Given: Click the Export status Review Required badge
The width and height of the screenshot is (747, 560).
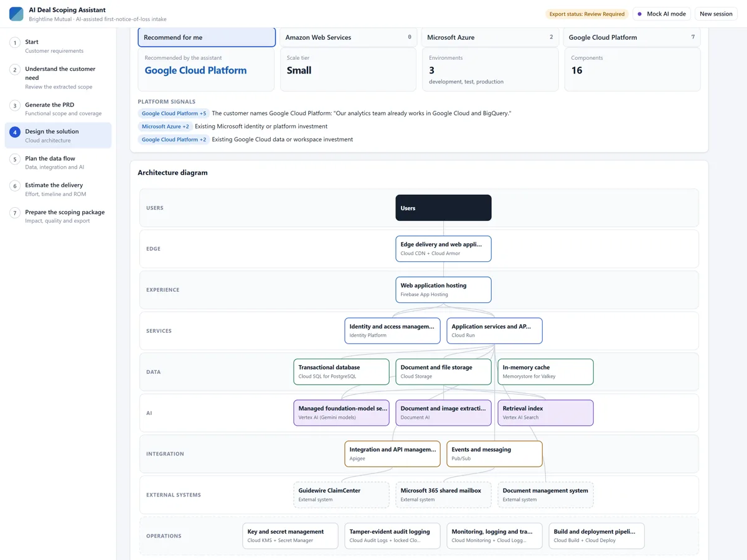Looking at the screenshot, I should coord(586,14).
